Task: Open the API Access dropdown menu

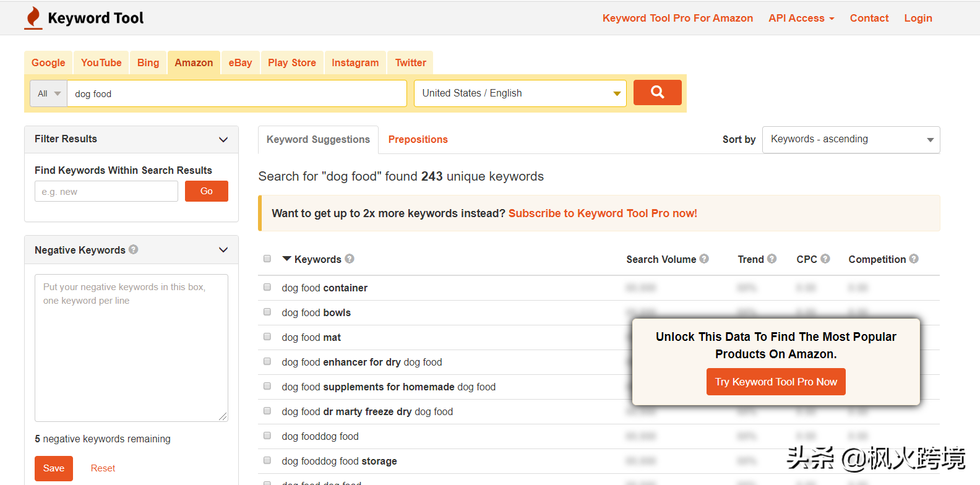Action: tap(801, 18)
